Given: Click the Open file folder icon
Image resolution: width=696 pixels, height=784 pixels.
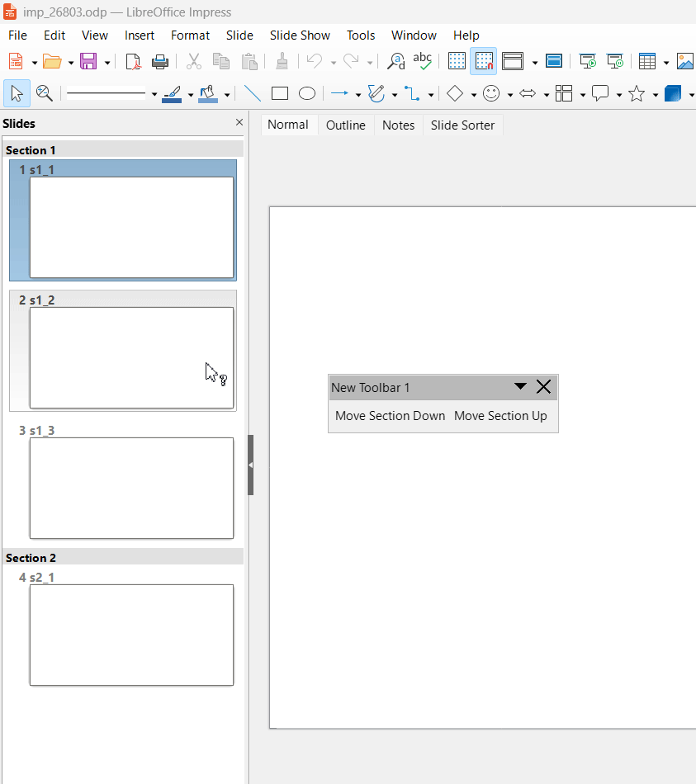Looking at the screenshot, I should click(x=52, y=62).
